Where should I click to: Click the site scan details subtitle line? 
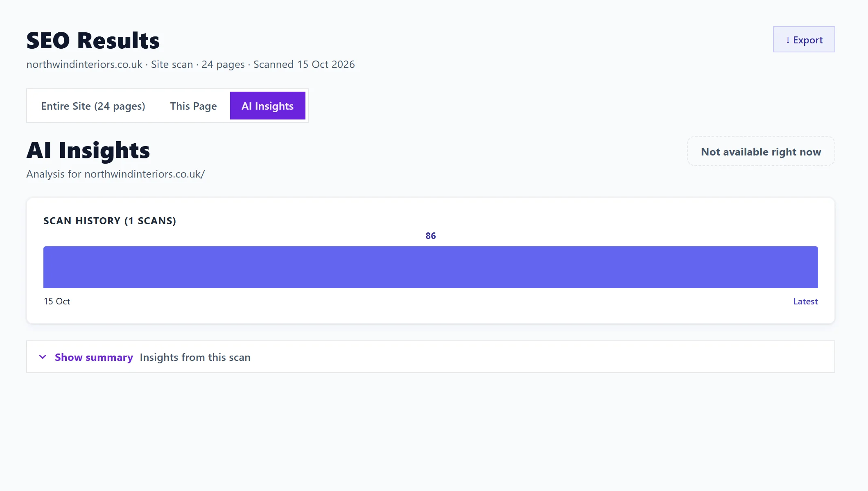[x=190, y=64]
